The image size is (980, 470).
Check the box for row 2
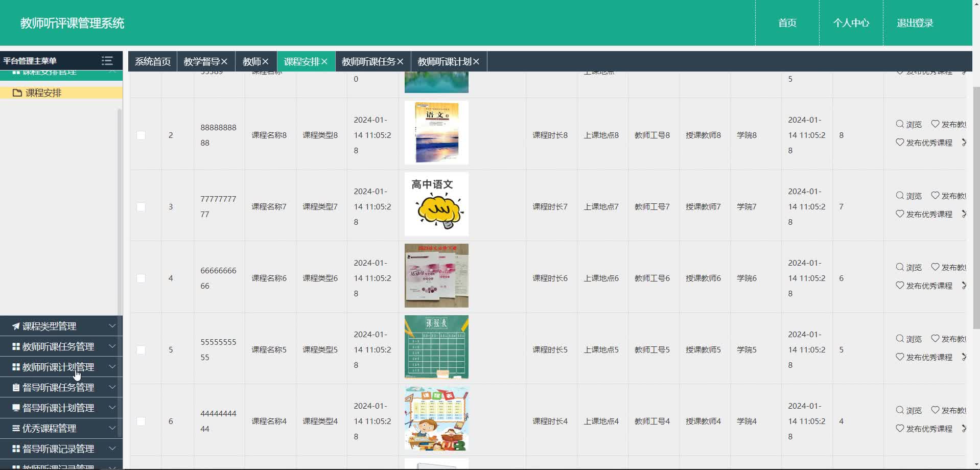pyautogui.click(x=141, y=135)
